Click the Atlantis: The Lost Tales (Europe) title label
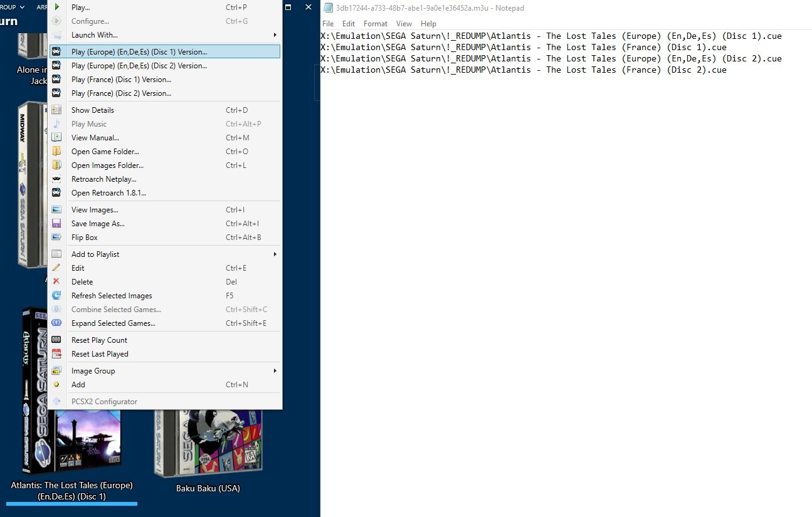The width and height of the screenshot is (812, 517). [71, 491]
